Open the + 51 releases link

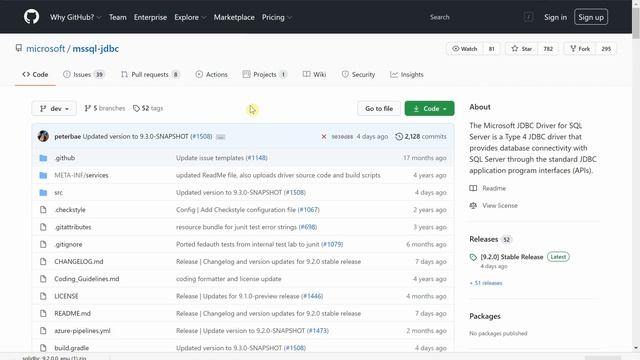(486, 283)
